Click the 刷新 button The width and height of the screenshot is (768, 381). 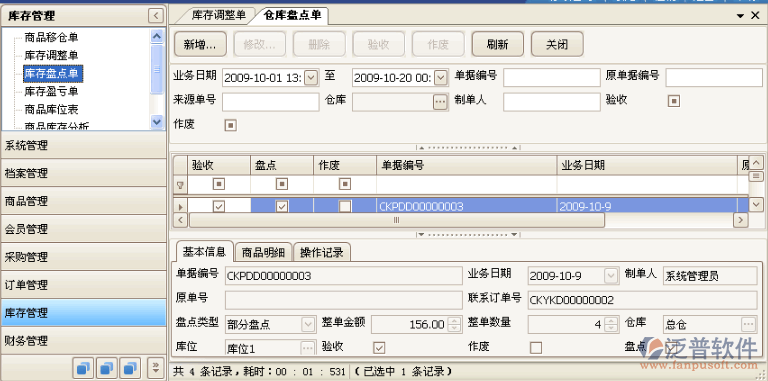click(x=498, y=45)
